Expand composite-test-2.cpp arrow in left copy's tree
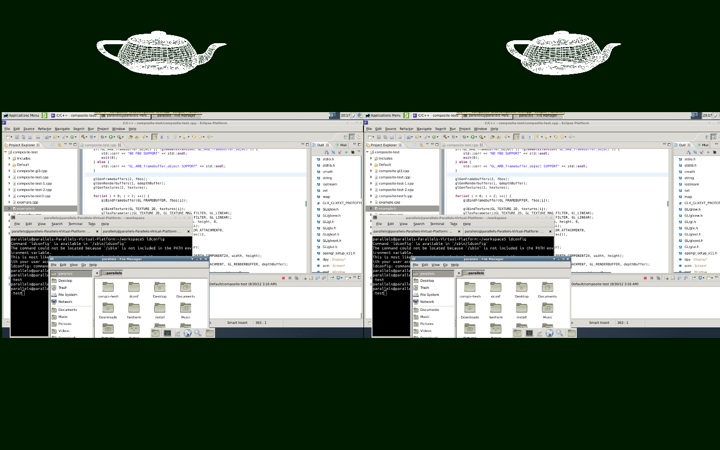Viewport: 720px width, 450px height. (x=9, y=189)
